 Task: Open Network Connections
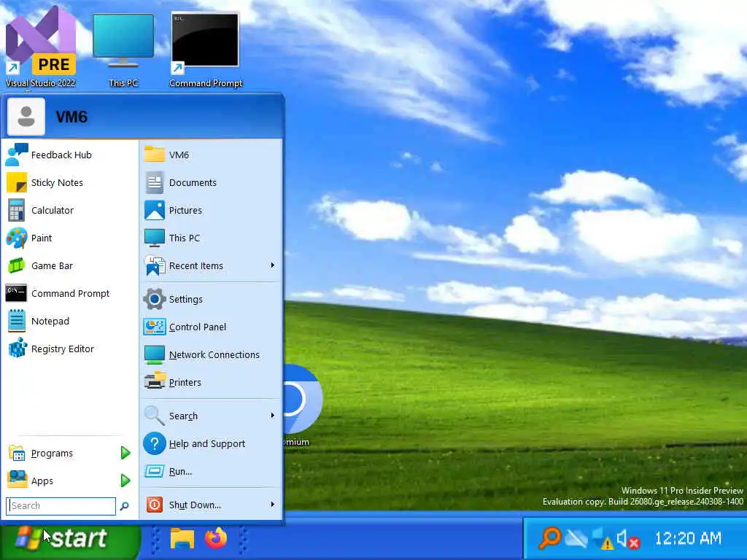coord(211,354)
